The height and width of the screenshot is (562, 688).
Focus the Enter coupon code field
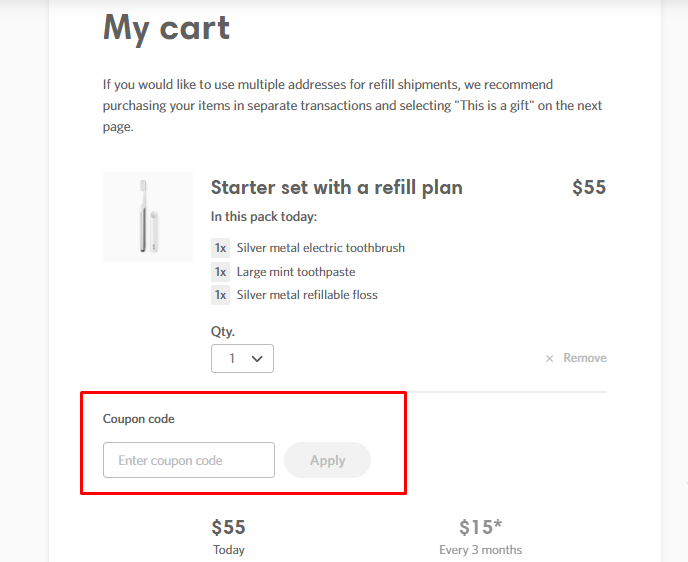(189, 460)
